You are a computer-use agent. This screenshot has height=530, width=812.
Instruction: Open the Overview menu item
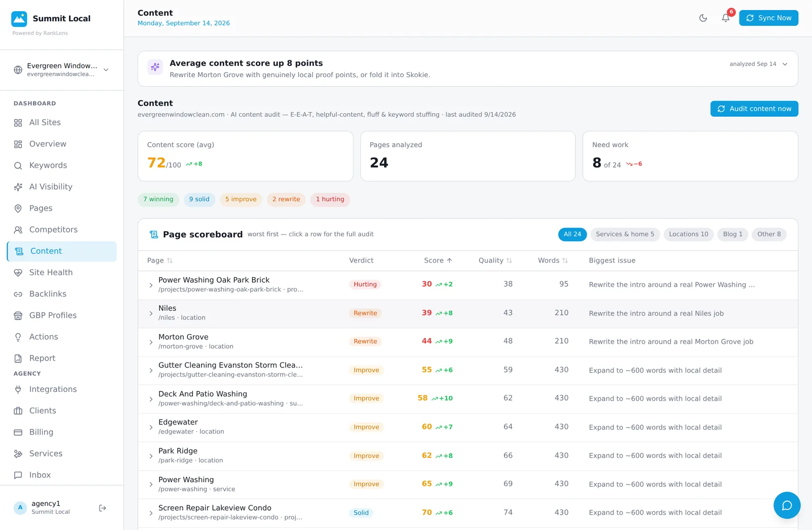point(61,144)
